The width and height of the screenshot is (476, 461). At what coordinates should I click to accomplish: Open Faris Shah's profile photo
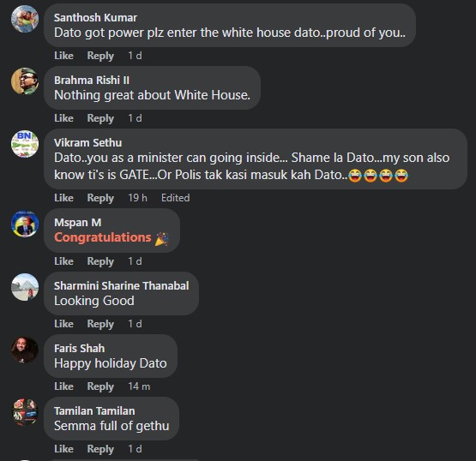pos(25,350)
